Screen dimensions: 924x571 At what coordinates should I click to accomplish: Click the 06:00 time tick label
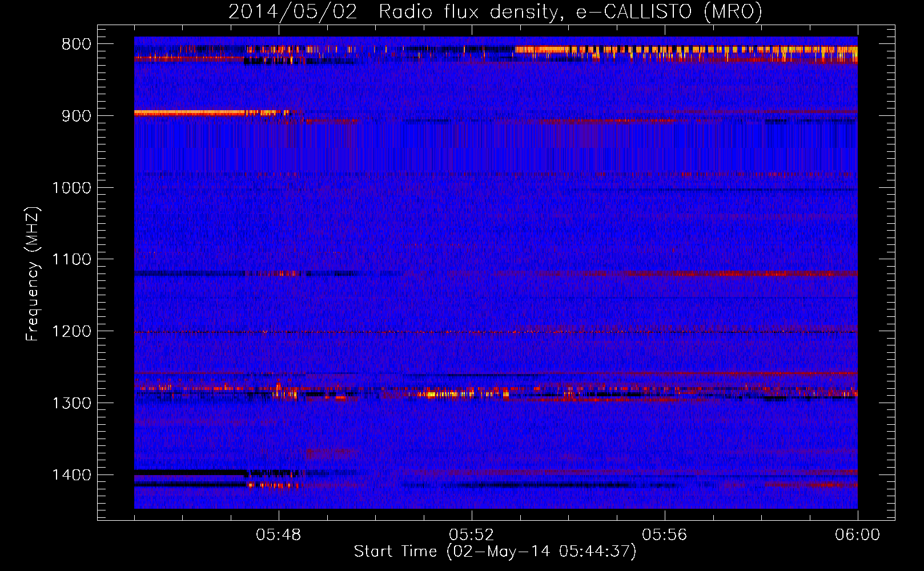858,535
